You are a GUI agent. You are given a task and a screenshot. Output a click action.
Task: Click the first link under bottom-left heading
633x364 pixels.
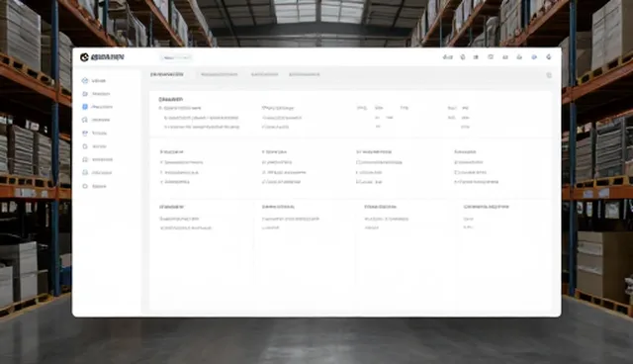coord(179,219)
